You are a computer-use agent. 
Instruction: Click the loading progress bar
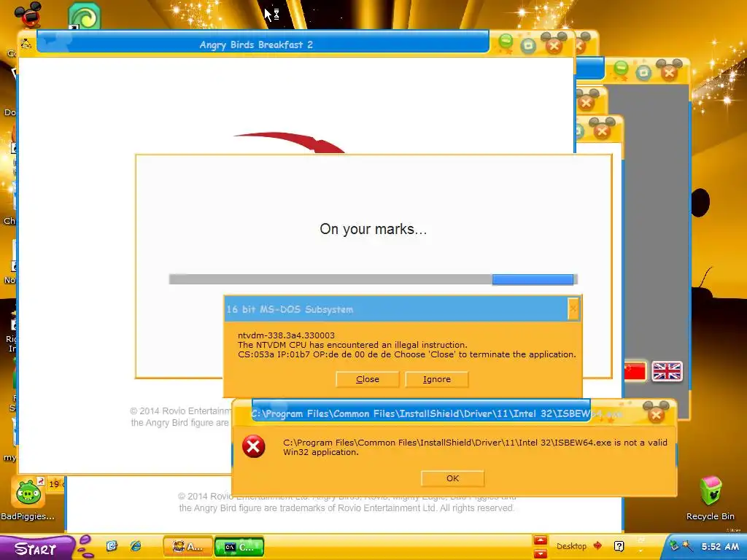click(373, 279)
